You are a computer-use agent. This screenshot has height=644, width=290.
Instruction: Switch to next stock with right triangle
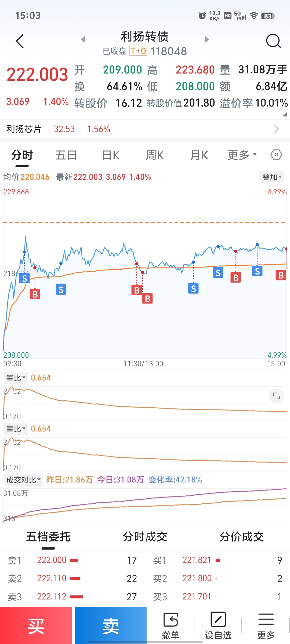pyautogui.click(x=206, y=39)
